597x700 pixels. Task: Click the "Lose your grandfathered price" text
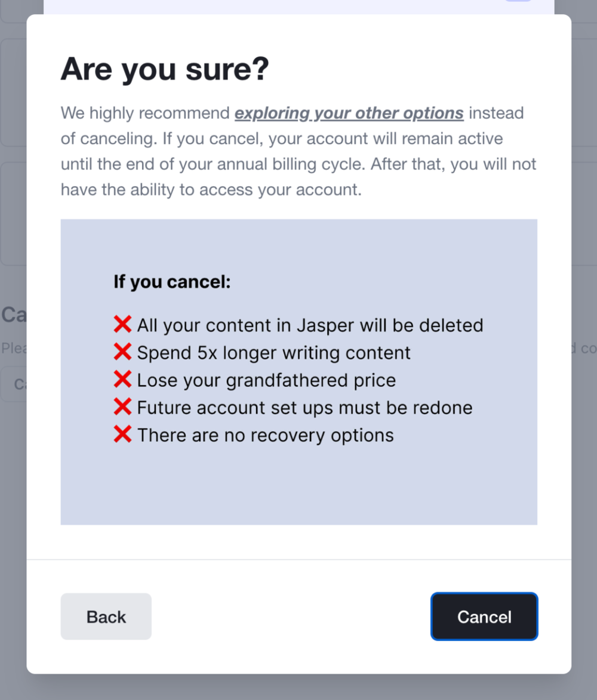click(x=266, y=380)
